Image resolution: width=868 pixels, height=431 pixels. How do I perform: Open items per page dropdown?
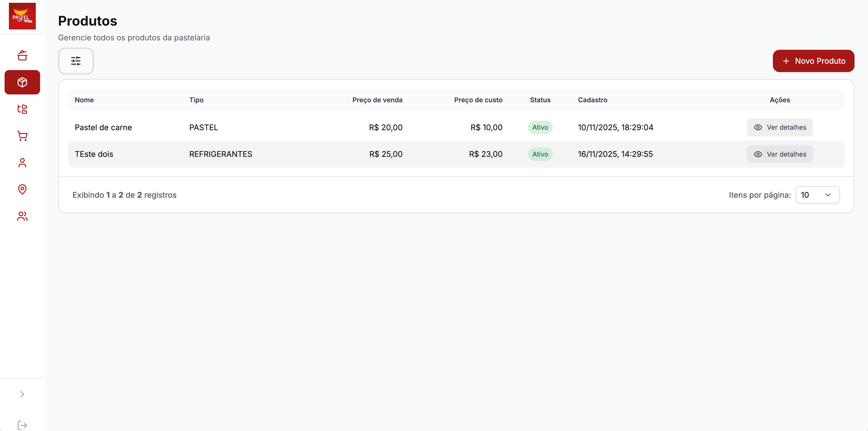click(x=817, y=195)
